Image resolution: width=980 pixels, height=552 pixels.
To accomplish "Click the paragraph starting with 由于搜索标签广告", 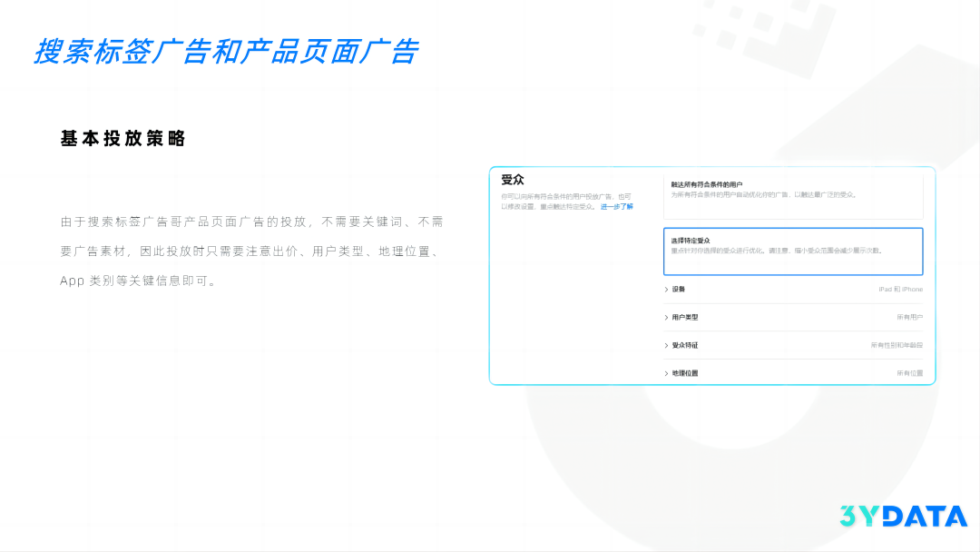I will 252,251.
